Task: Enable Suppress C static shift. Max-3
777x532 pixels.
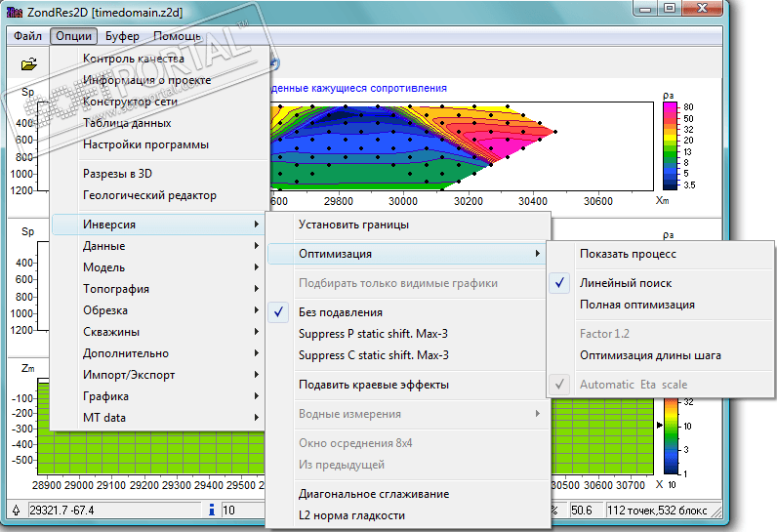Action: 407,355
